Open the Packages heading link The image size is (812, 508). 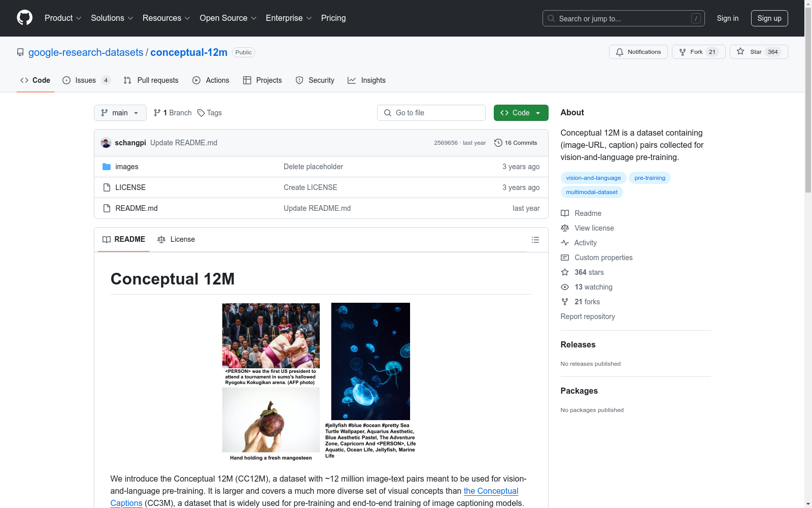(x=579, y=391)
